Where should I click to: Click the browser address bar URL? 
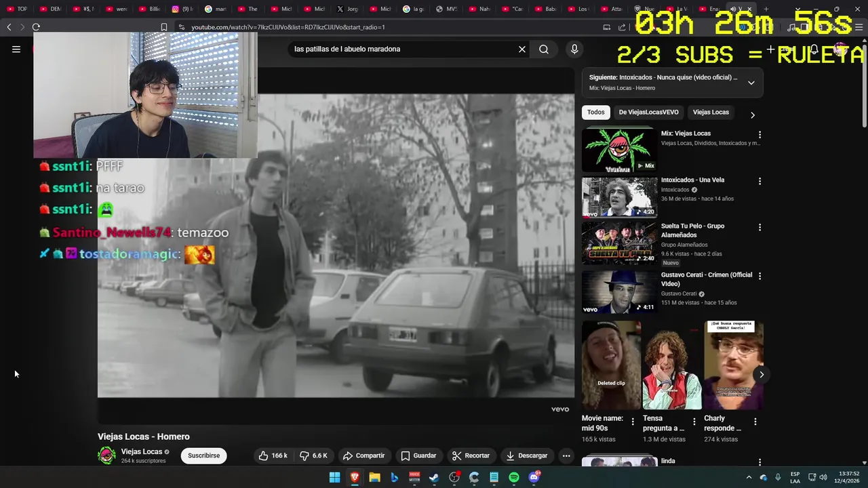coord(288,27)
